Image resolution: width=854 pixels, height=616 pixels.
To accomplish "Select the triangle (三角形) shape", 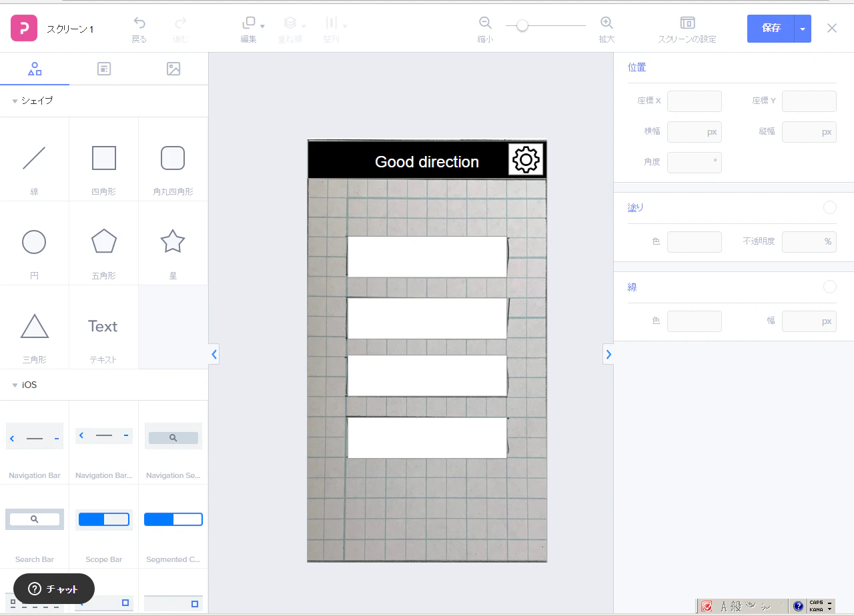I will point(35,326).
